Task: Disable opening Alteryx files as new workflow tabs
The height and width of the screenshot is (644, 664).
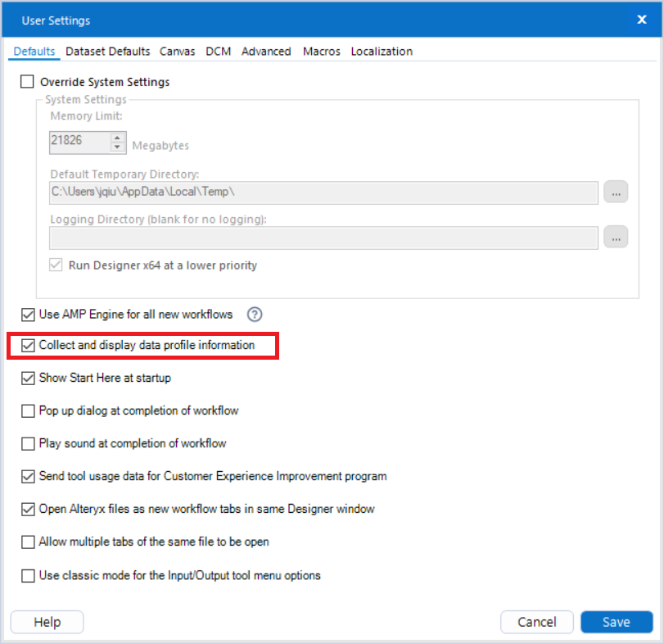Action: (27, 509)
